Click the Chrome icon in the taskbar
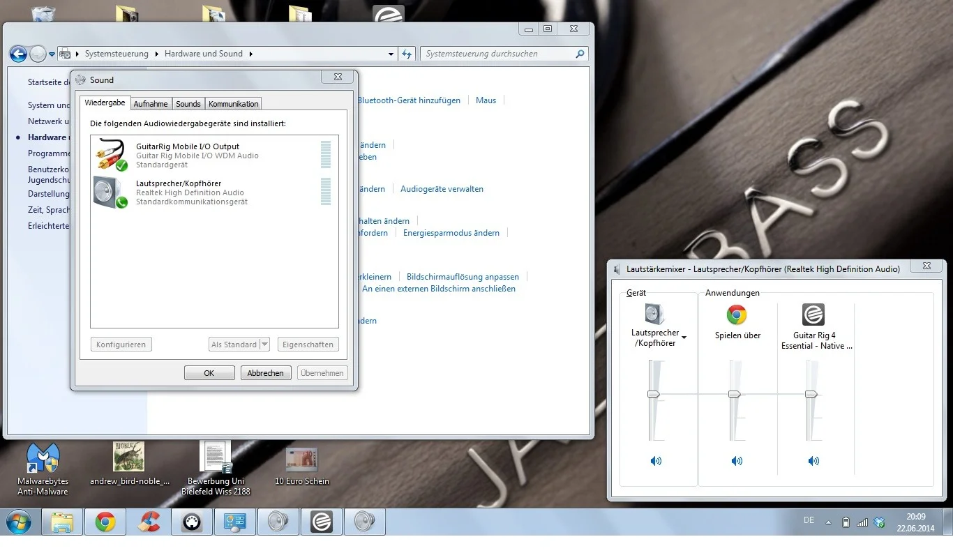953x560 pixels. click(x=105, y=522)
